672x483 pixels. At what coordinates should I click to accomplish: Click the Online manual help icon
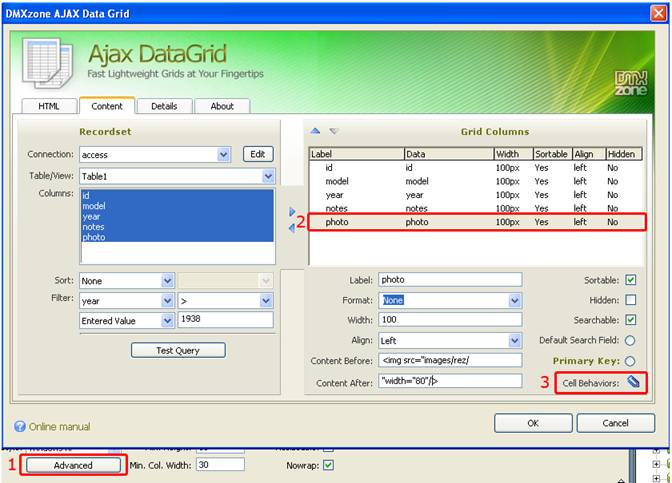tap(20, 426)
